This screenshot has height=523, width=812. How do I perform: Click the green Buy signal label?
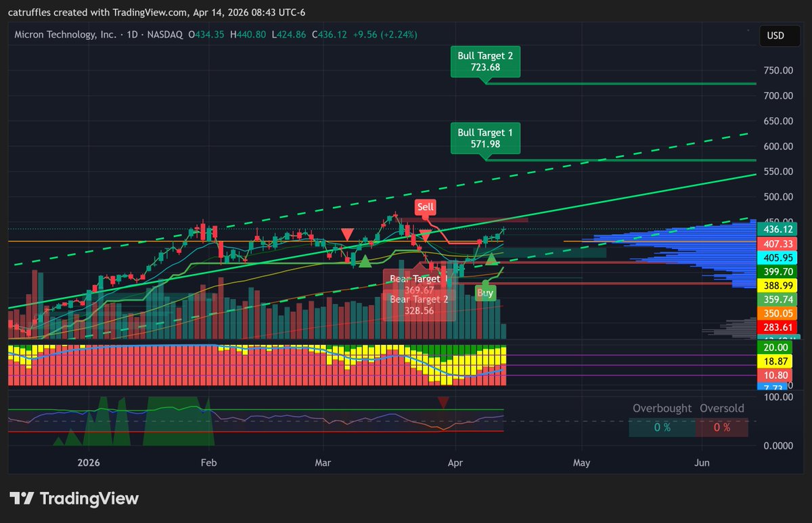pos(485,293)
